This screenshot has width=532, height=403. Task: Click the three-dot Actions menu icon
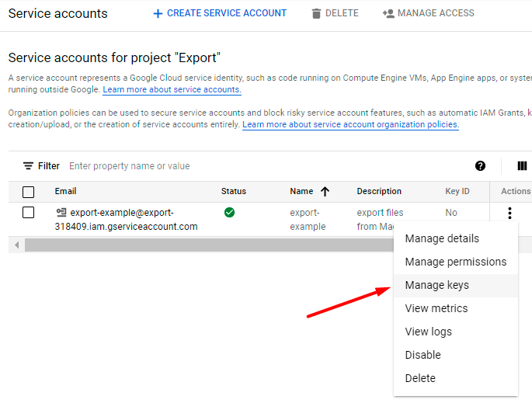[x=509, y=213]
